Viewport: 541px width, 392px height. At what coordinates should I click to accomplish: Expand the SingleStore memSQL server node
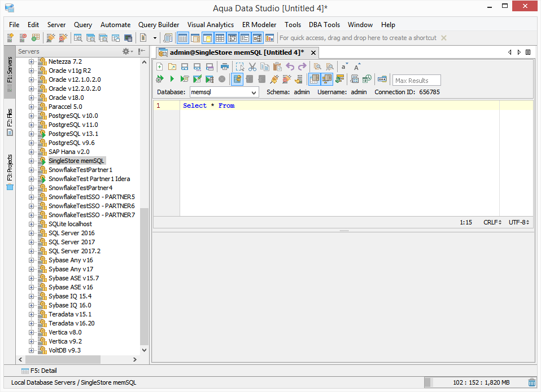[x=32, y=161]
